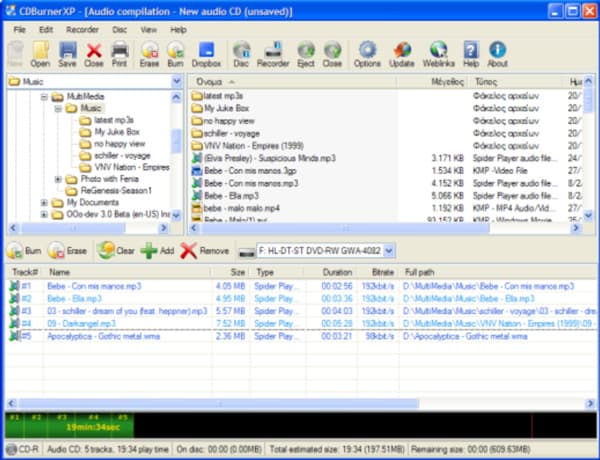
Task: Open the Disc menu
Action: point(119,29)
